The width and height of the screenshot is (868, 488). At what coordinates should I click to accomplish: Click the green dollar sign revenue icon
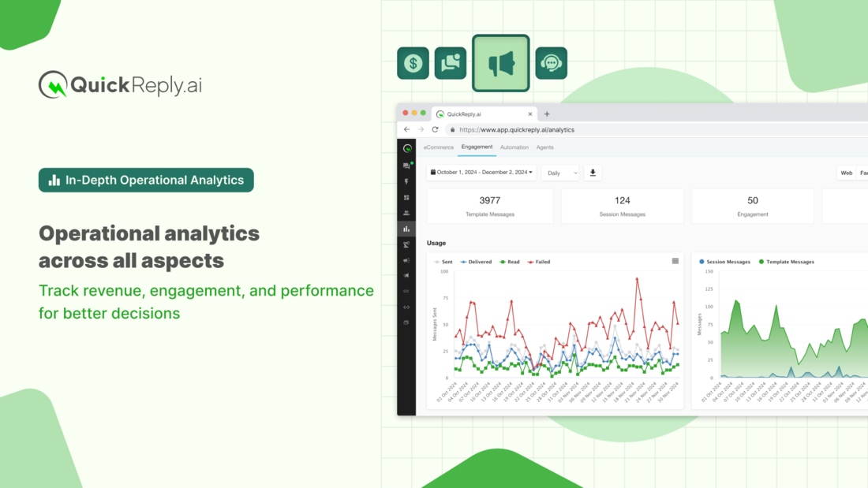point(413,63)
